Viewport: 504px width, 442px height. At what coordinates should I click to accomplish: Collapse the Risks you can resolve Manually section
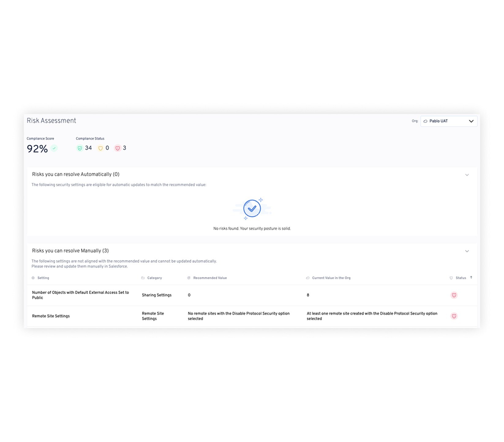pyautogui.click(x=467, y=251)
